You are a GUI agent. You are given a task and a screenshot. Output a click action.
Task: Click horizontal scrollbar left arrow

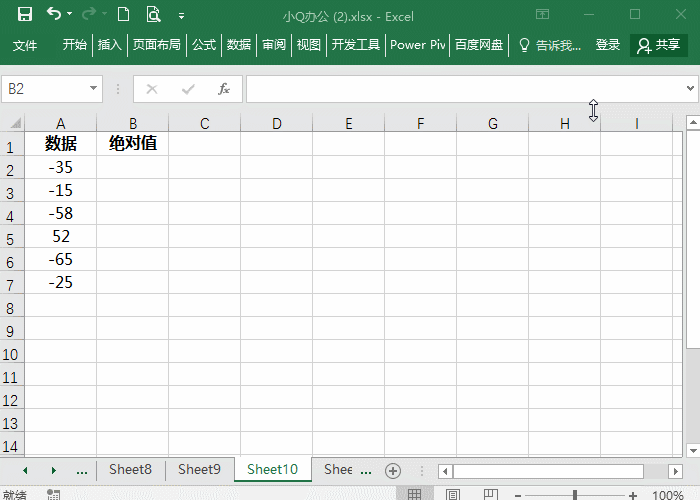click(x=445, y=471)
